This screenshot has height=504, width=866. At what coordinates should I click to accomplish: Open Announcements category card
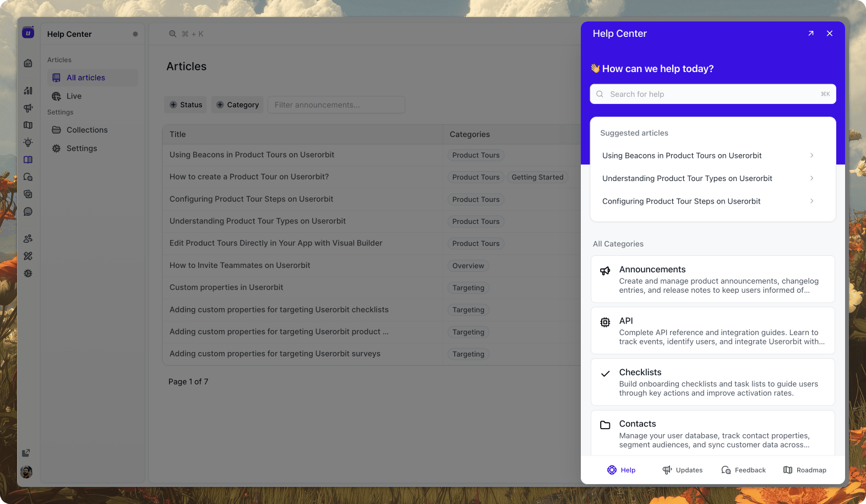pos(713,279)
